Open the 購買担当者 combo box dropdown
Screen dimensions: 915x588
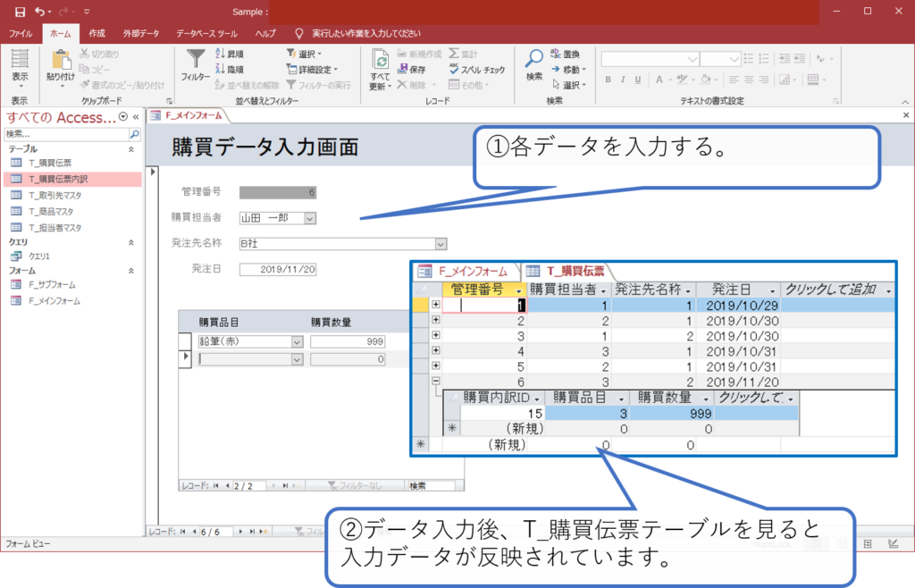[309, 217]
